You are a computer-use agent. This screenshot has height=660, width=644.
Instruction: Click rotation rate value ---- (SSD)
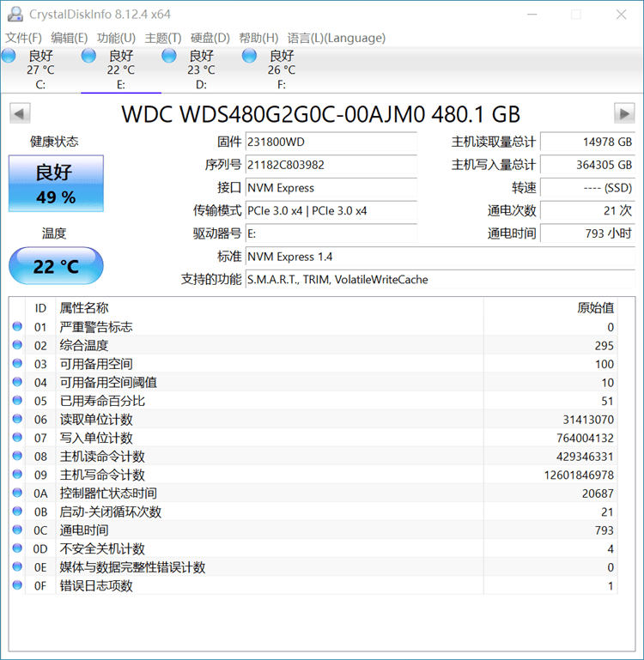587,188
